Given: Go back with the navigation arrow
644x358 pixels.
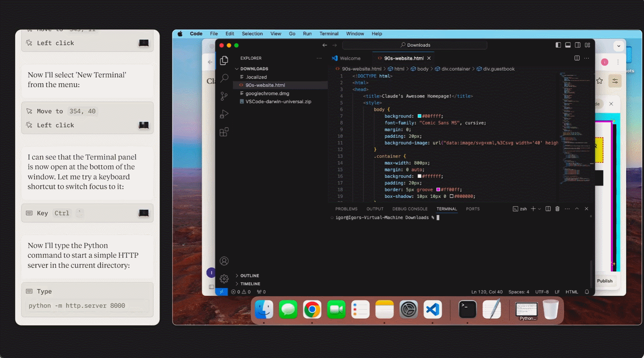Looking at the screenshot, I should 324,45.
